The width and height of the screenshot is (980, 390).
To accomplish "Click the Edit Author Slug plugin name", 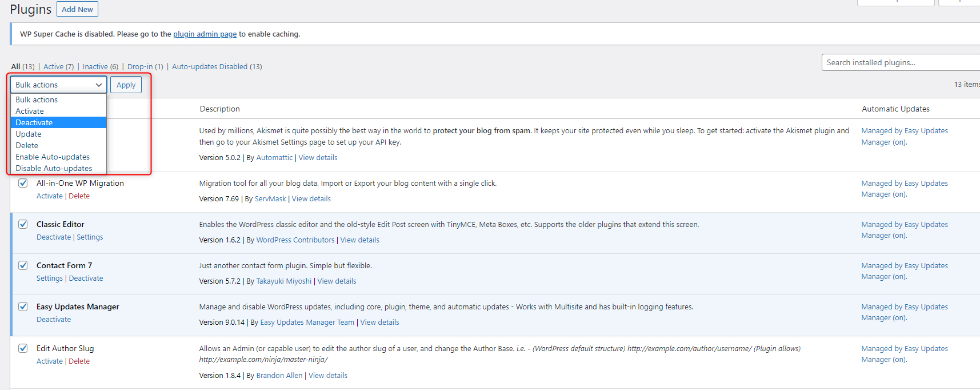I will tap(65, 348).
